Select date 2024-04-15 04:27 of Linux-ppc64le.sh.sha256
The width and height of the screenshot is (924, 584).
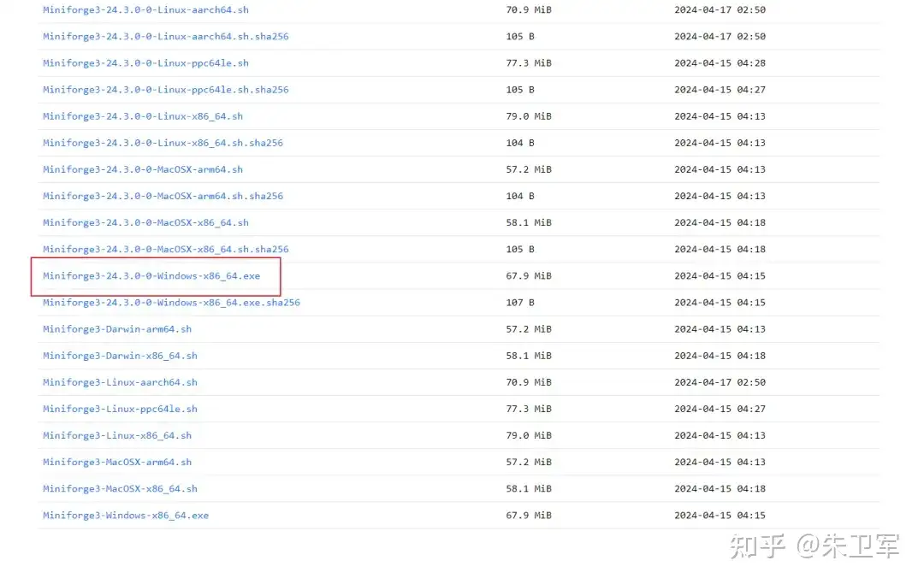720,90
